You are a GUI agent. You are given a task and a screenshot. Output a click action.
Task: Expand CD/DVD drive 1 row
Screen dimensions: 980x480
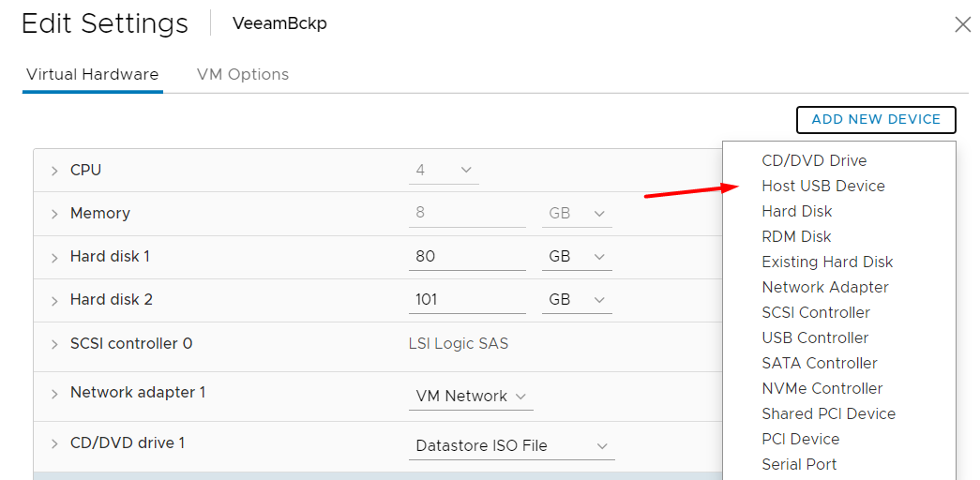pos(54,442)
